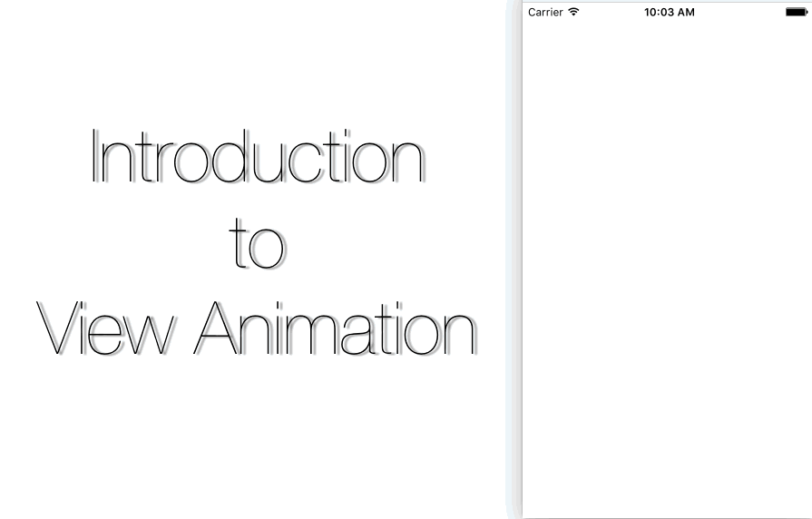Click the word Introduction in the title

pyautogui.click(x=257, y=159)
